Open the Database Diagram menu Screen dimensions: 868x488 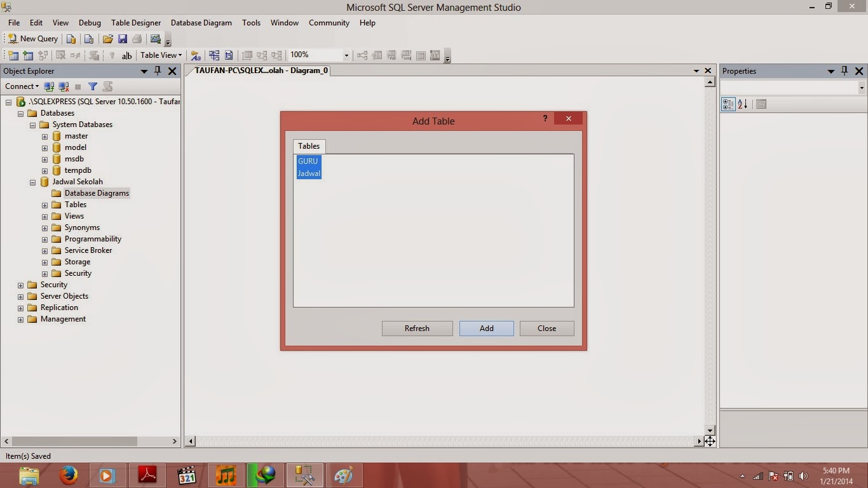pos(201,22)
